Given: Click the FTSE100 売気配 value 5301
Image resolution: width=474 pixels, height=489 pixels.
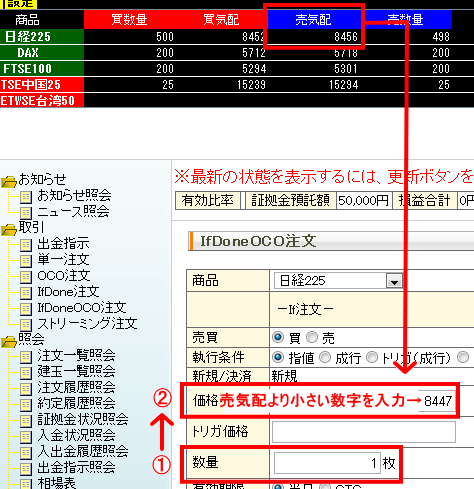Looking at the screenshot, I should pos(346,69).
